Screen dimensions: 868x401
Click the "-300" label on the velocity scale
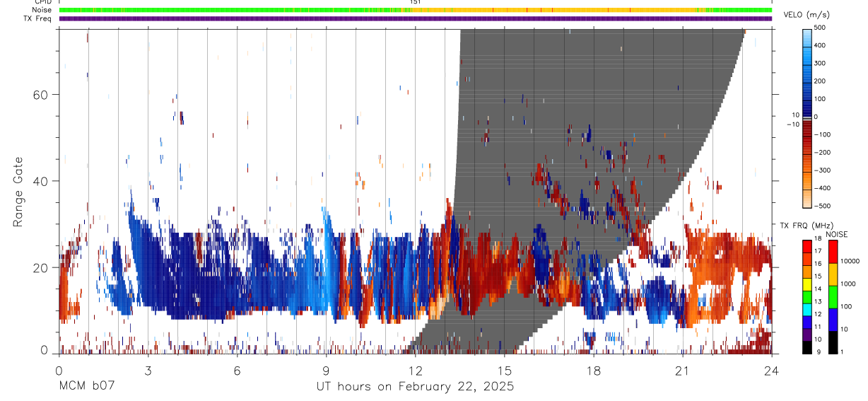click(821, 170)
